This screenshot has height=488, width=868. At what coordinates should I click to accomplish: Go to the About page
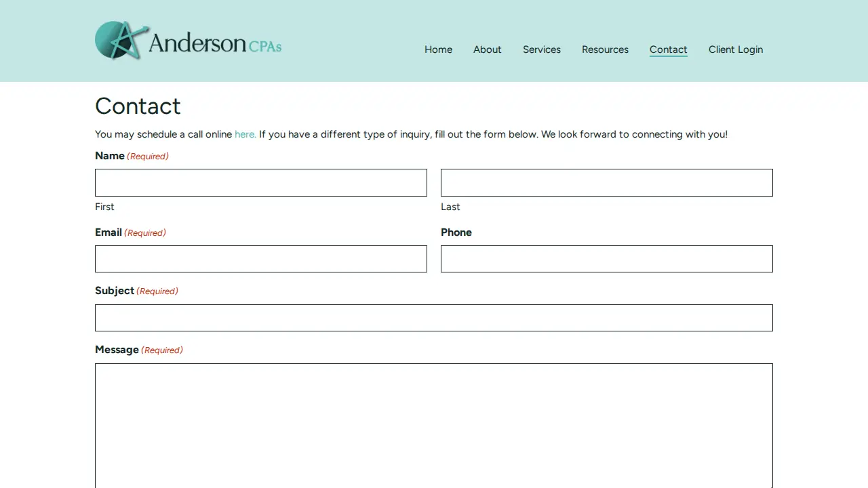(x=487, y=49)
